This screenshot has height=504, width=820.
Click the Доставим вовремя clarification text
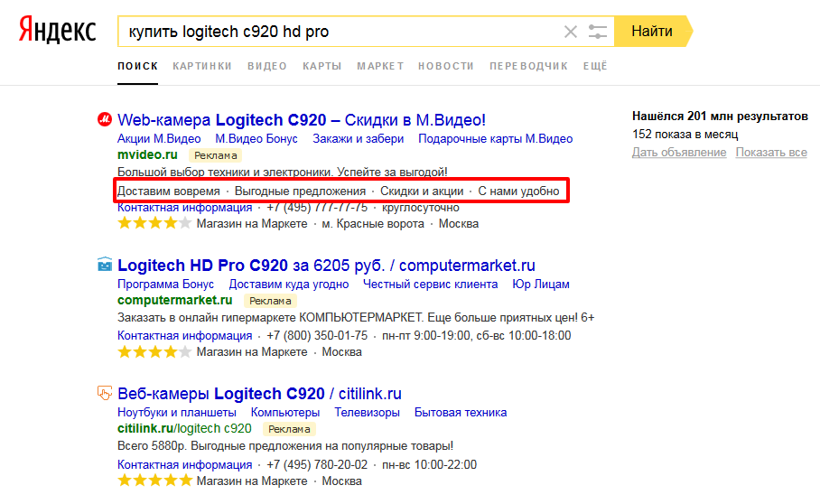click(x=168, y=191)
